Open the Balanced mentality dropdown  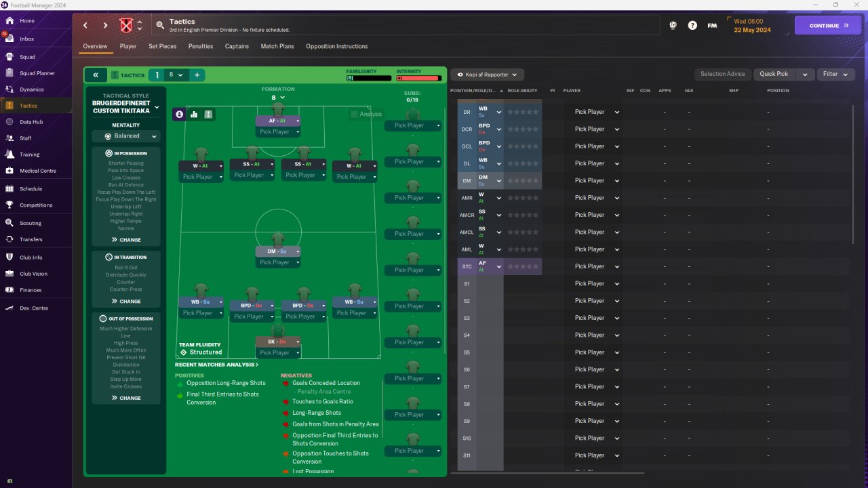126,136
